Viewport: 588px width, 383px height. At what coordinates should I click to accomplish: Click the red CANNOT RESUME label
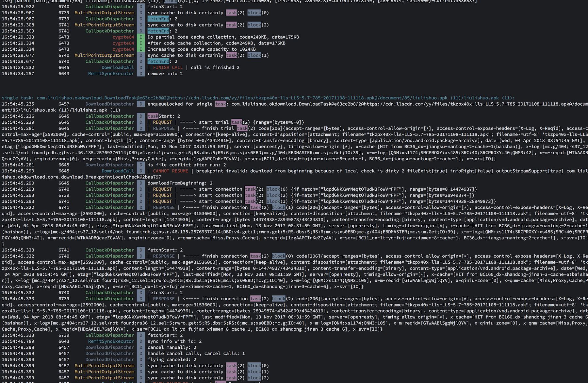click(x=170, y=171)
